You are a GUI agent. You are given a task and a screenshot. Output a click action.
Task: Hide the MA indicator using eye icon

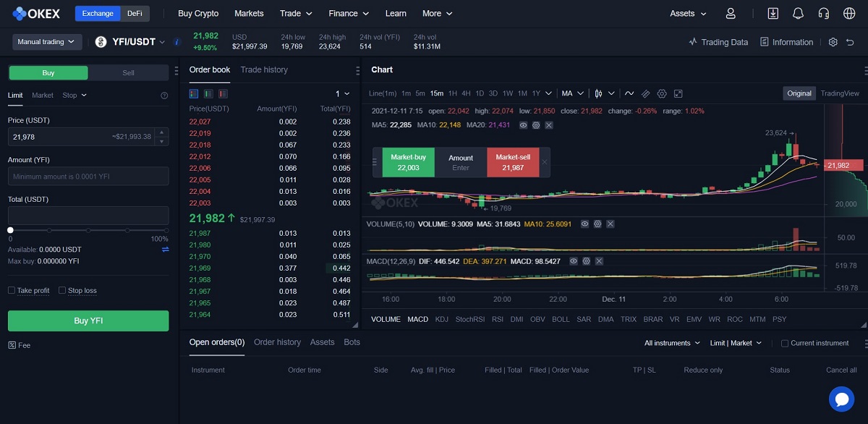coord(523,125)
